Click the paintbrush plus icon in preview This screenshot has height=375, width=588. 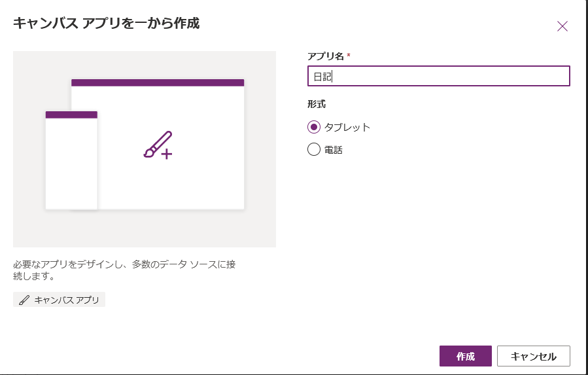click(x=158, y=145)
